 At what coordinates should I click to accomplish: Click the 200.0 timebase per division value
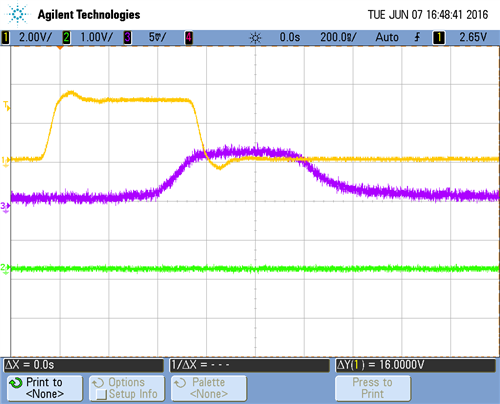(338, 37)
